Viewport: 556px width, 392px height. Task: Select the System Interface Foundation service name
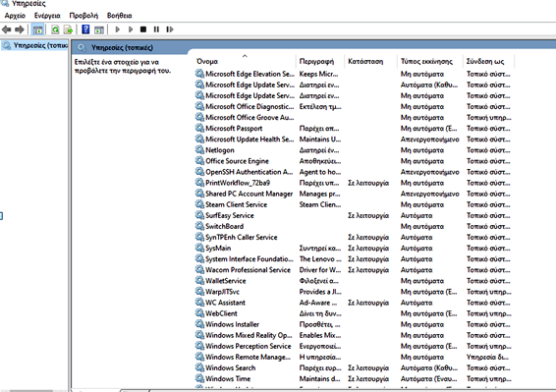click(x=250, y=259)
